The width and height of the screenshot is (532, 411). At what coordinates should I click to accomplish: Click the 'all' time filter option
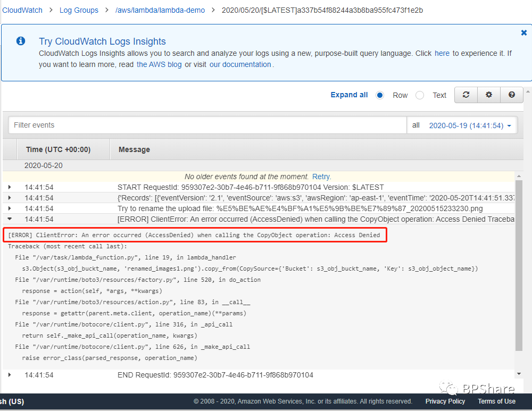[416, 125]
